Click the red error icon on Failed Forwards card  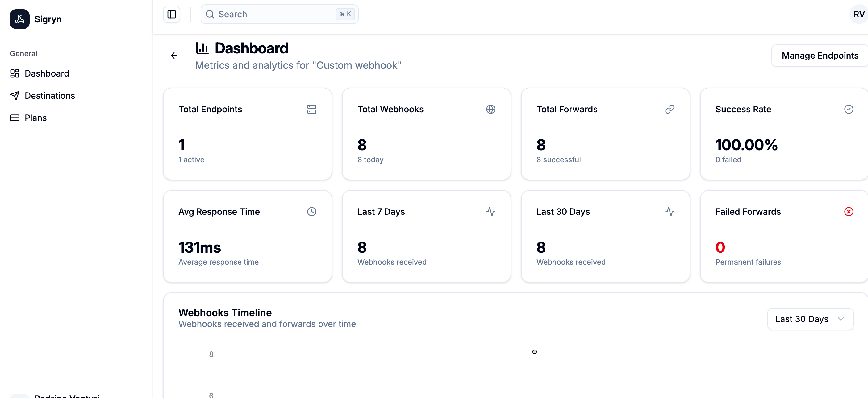point(849,211)
